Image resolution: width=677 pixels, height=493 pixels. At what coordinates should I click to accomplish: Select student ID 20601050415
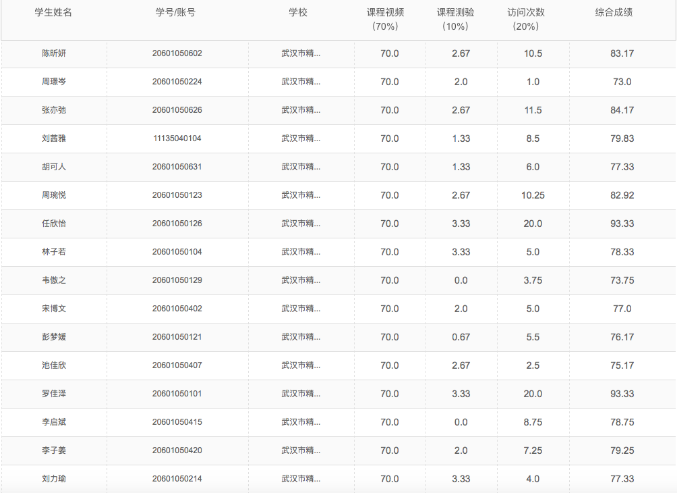coord(177,422)
